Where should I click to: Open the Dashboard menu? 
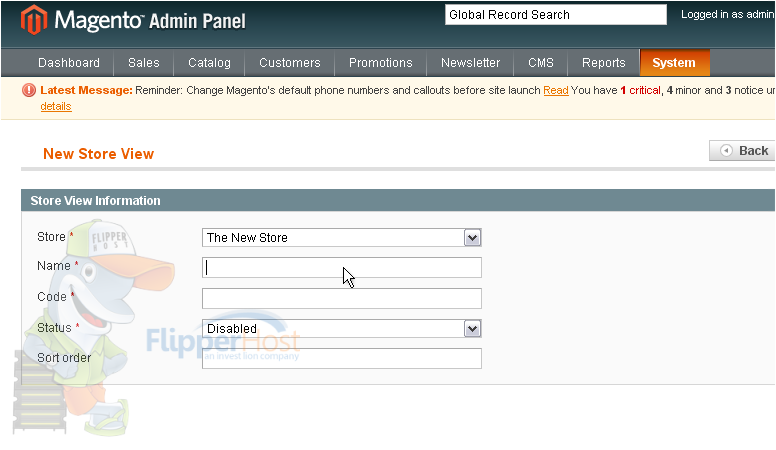69,63
